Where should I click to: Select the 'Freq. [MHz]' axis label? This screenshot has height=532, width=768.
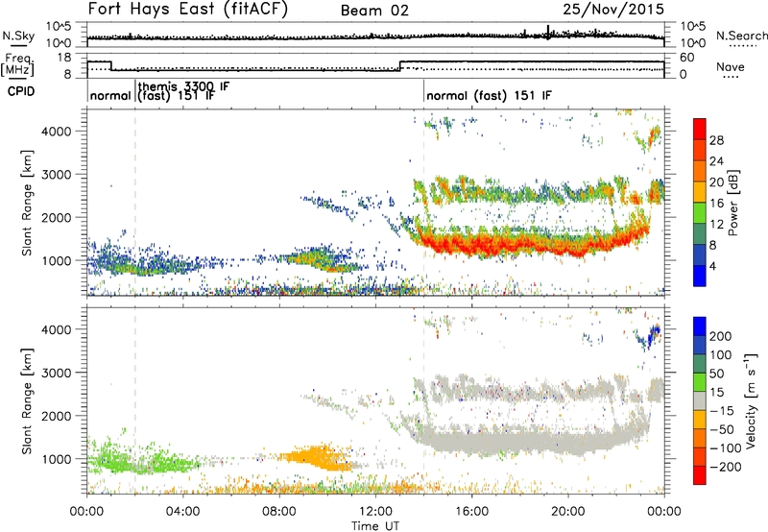click(17, 65)
